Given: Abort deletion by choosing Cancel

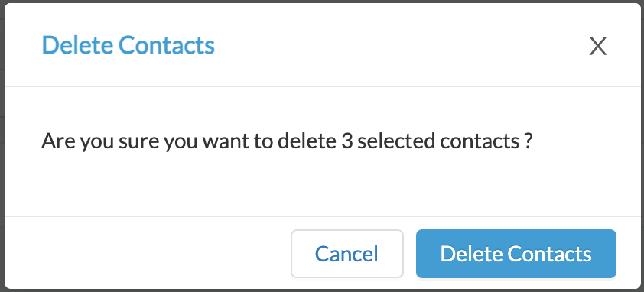Looking at the screenshot, I should (x=347, y=254).
